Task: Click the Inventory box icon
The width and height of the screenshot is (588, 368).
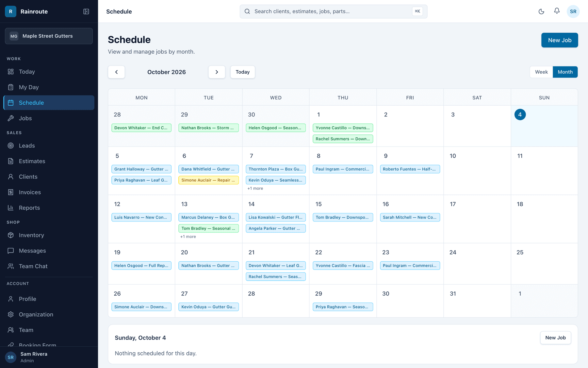Action: pos(11,235)
